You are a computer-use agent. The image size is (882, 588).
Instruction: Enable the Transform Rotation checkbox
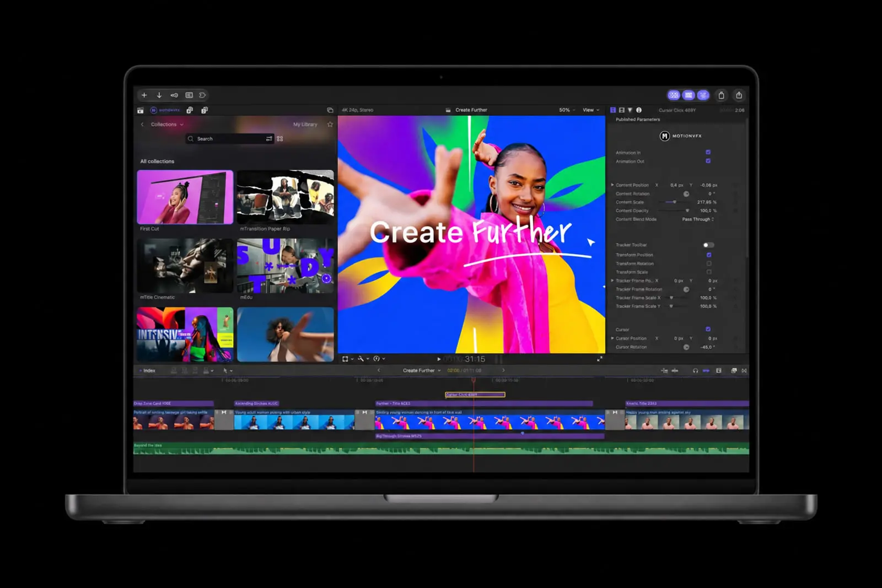tap(709, 263)
